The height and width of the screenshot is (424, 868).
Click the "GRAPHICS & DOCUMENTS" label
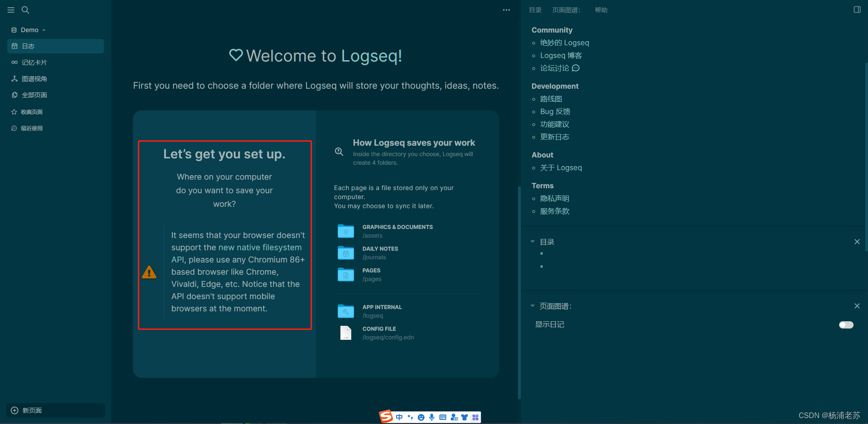397,227
